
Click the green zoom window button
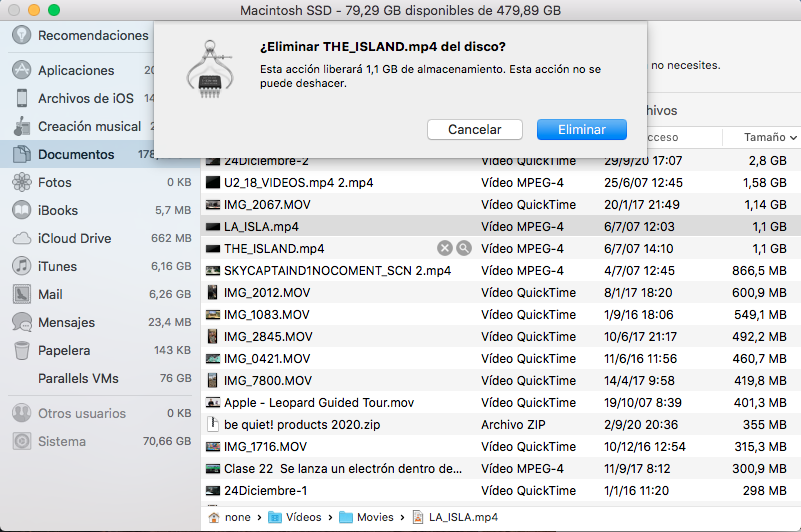point(54,10)
